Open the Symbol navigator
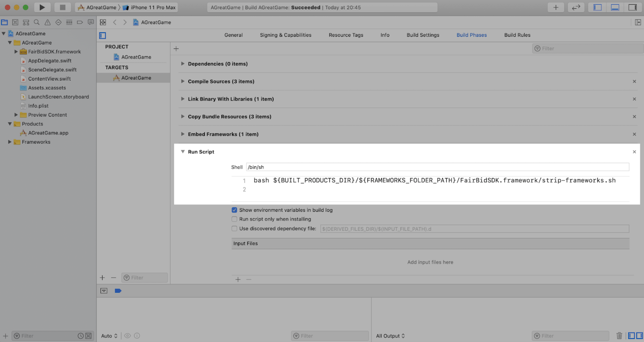 click(26, 22)
